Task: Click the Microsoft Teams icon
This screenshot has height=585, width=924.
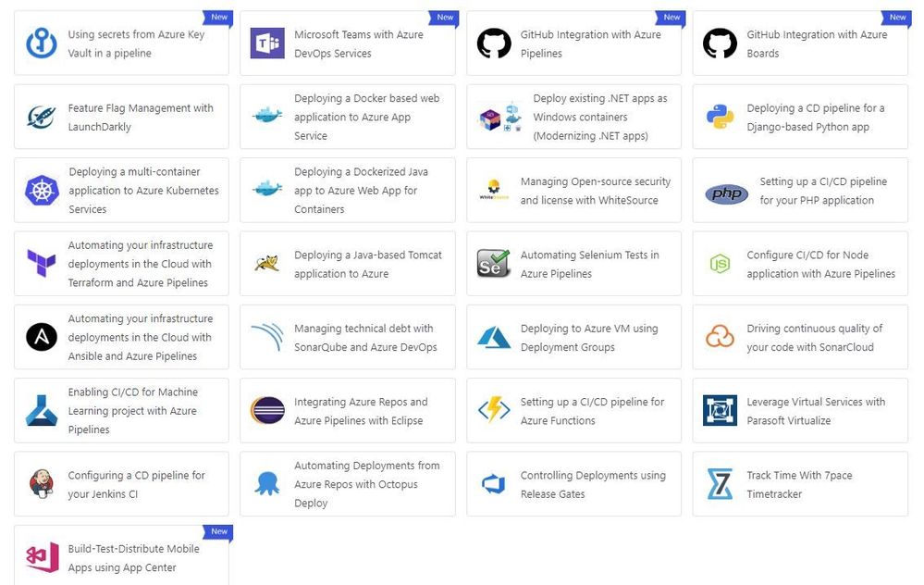Action: (267, 44)
